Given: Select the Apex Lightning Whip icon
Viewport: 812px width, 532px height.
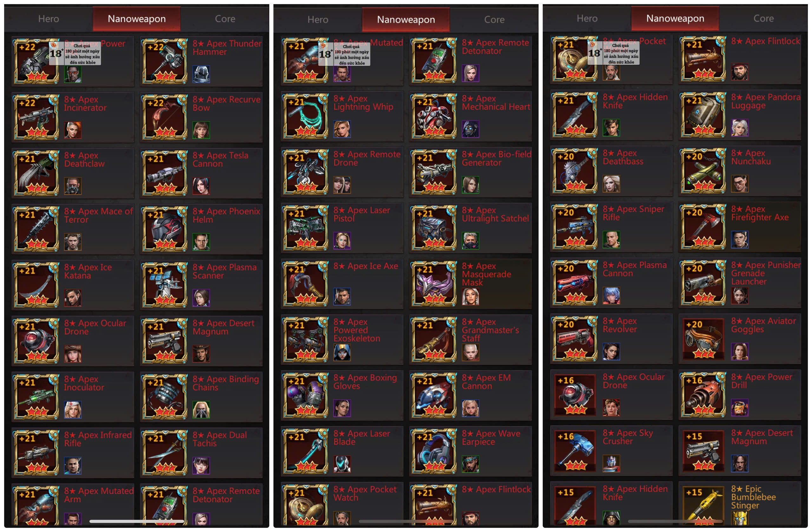Looking at the screenshot, I should pos(306,116).
